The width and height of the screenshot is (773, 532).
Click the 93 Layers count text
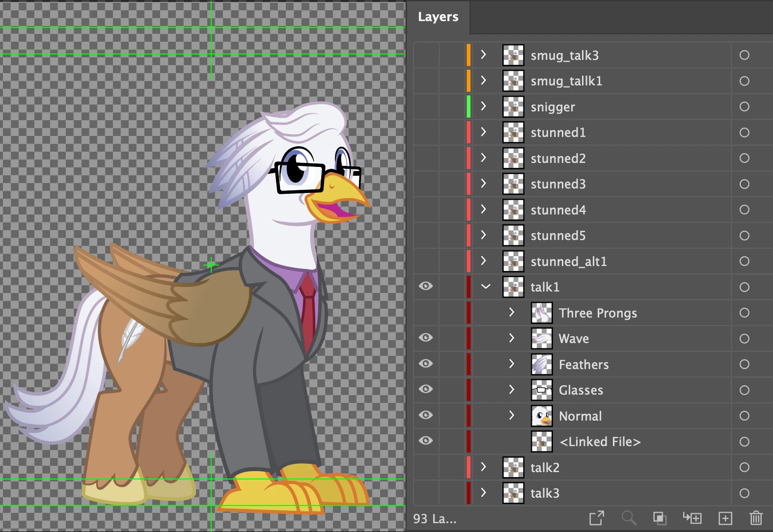click(435, 519)
